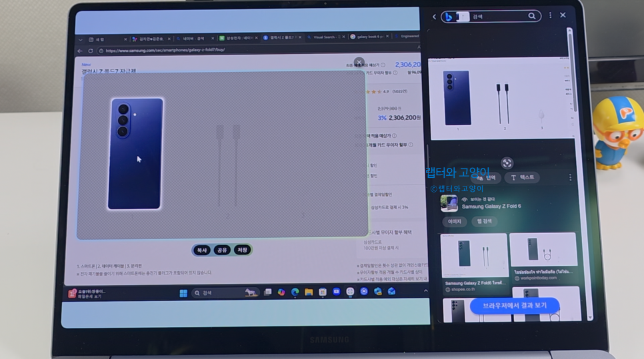Click the taskbar 검색 search box
This screenshot has height=359, width=644.
coord(225,292)
